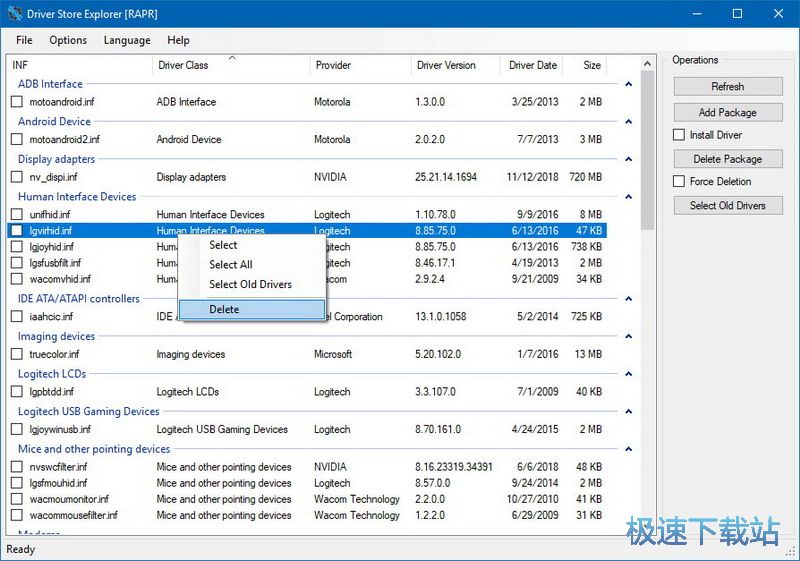Sort by the Driver Date column header
Image resolution: width=800 pixels, height=561 pixels.
tap(531, 65)
